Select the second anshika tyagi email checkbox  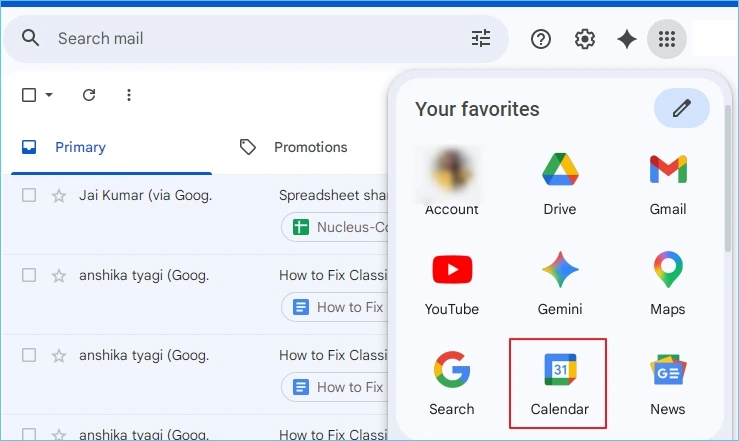pos(29,355)
